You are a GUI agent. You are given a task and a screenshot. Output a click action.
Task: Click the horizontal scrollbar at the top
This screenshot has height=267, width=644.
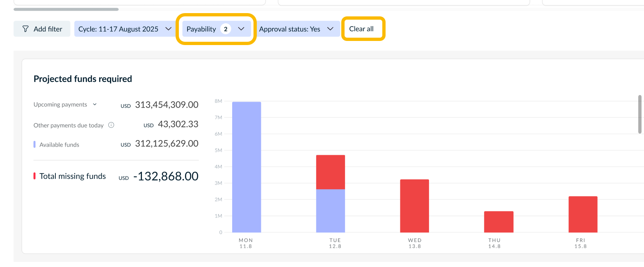click(x=66, y=9)
